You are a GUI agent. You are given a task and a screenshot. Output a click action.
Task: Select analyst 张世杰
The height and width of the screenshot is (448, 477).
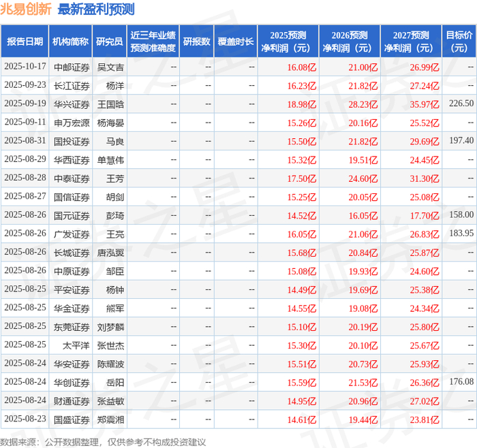click(110, 345)
